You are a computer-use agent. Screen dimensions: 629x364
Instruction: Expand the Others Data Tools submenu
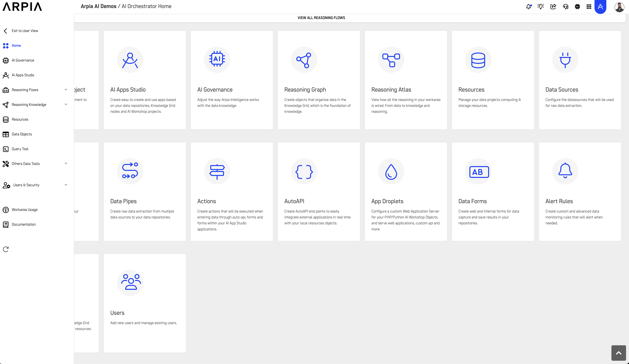tap(66, 164)
